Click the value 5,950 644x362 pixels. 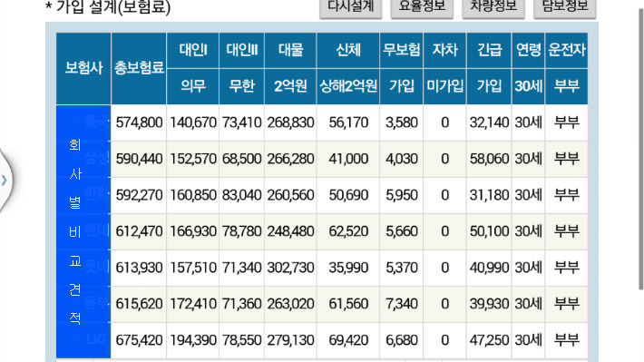pyautogui.click(x=401, y=195)
